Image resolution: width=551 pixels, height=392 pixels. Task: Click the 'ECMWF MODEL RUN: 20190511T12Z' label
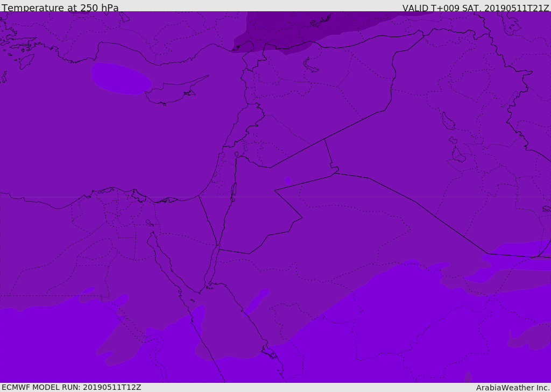[72, 387]
